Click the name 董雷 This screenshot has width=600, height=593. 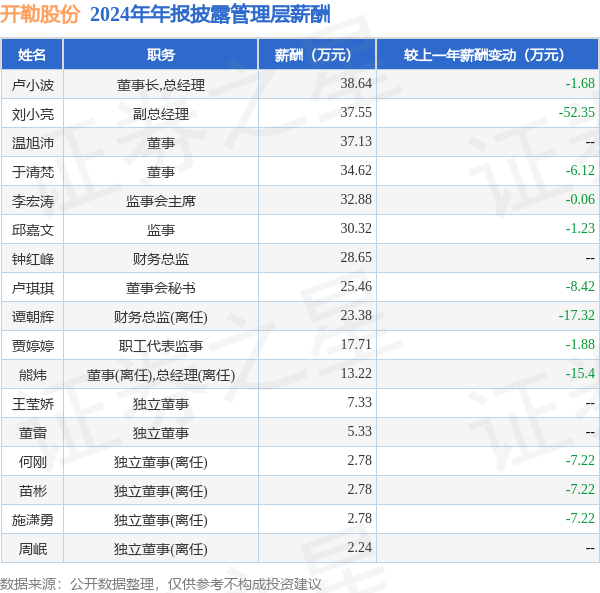pyautogui.click(x=33, y=433)
